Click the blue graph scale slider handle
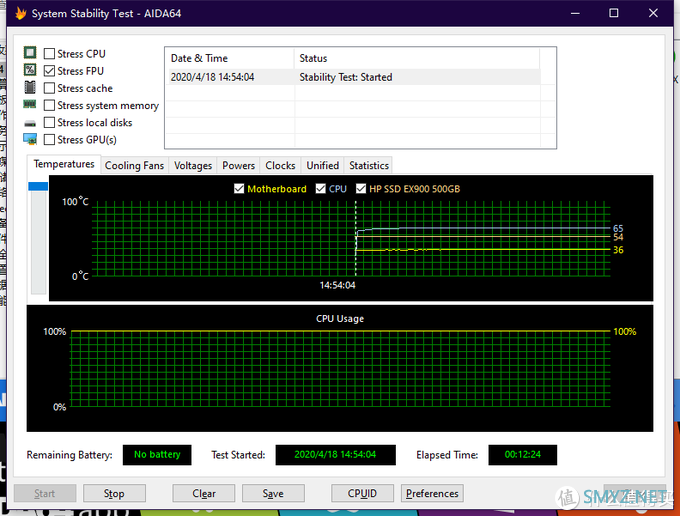The width and height of the screenshot is (680, 516). [x=38, y=186]
